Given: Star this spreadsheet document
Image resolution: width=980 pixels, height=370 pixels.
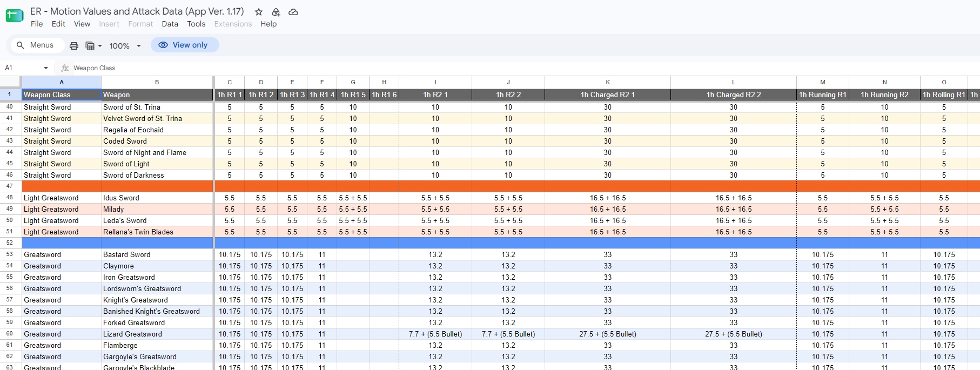Looking at the screenshot, I should point(259,12).
